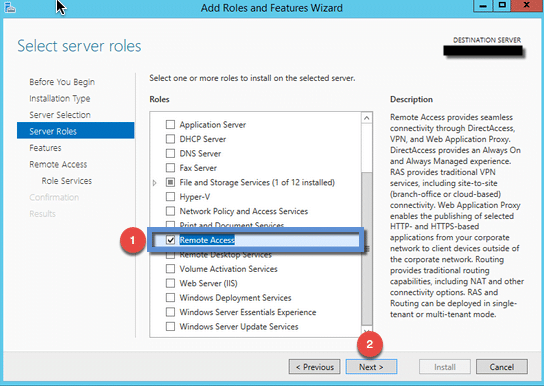Click the Previous button
Screen dimensions: 544x386
click(315, 367)
